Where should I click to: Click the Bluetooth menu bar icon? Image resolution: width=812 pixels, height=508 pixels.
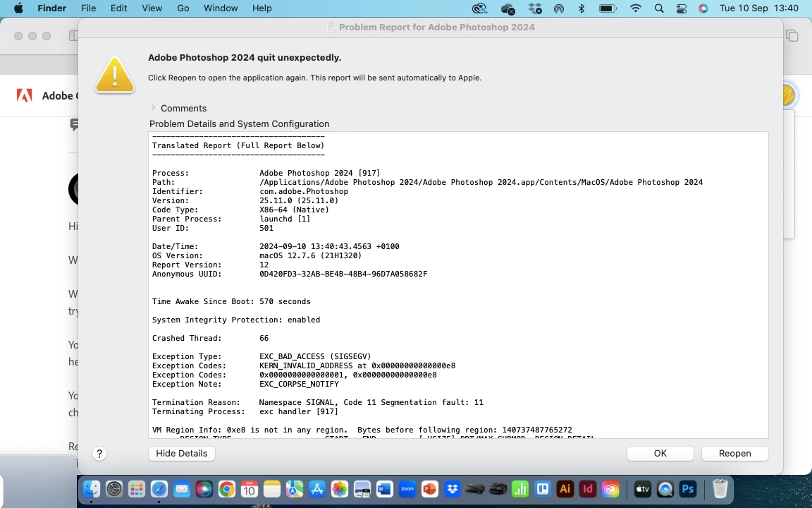pos(581,8)
